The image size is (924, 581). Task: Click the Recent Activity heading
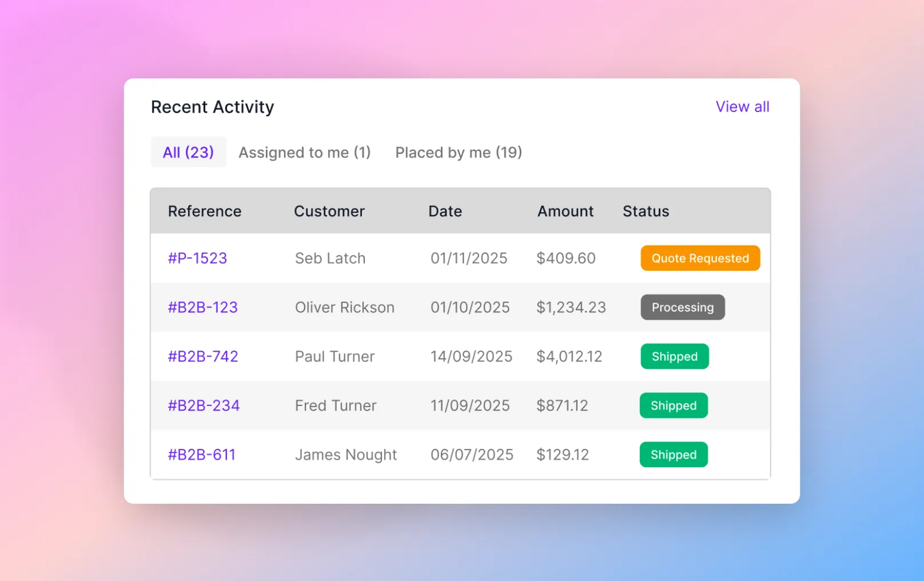(213, 107)
